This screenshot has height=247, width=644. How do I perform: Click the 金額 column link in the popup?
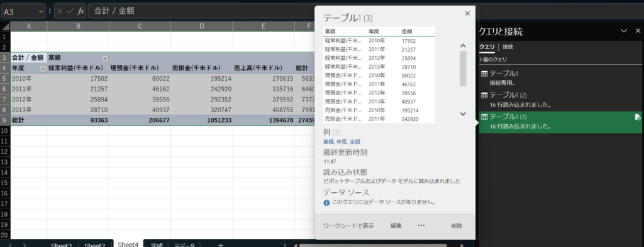(x=355, y=142)
